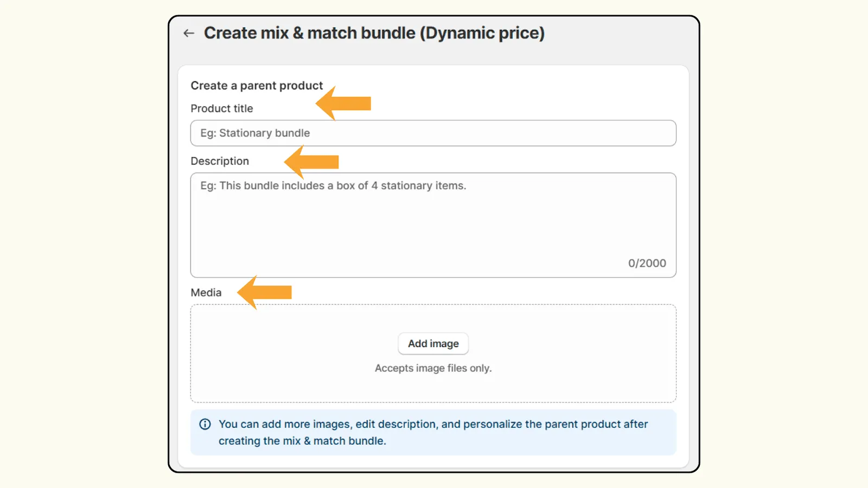Click 'Accepts image files only' text
Viewport: 868px width, 488px height.
coord(432,368)
